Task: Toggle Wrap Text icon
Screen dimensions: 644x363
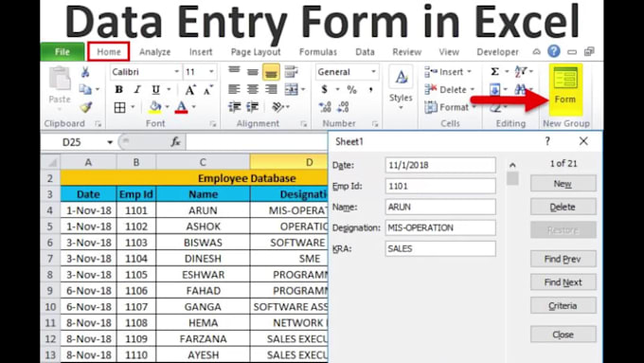Action: (x=291, y=72)
